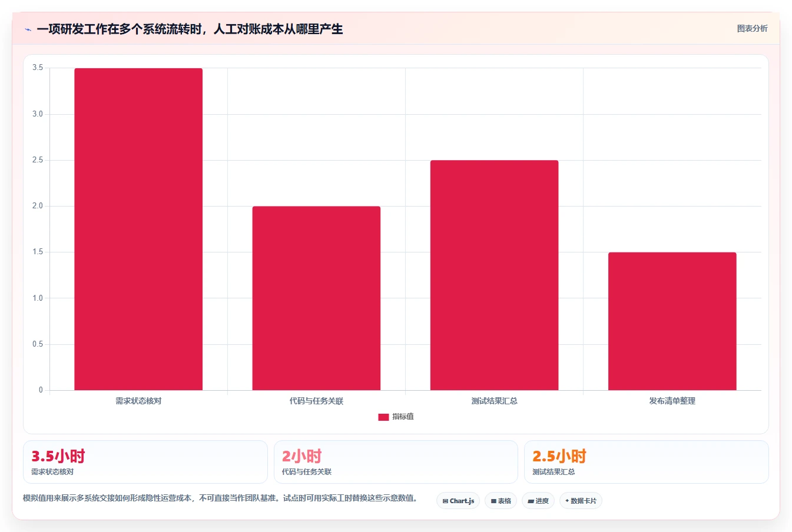
Task: Click the 发布清单整理 x-axis label
Action: (x=672, y=401)
